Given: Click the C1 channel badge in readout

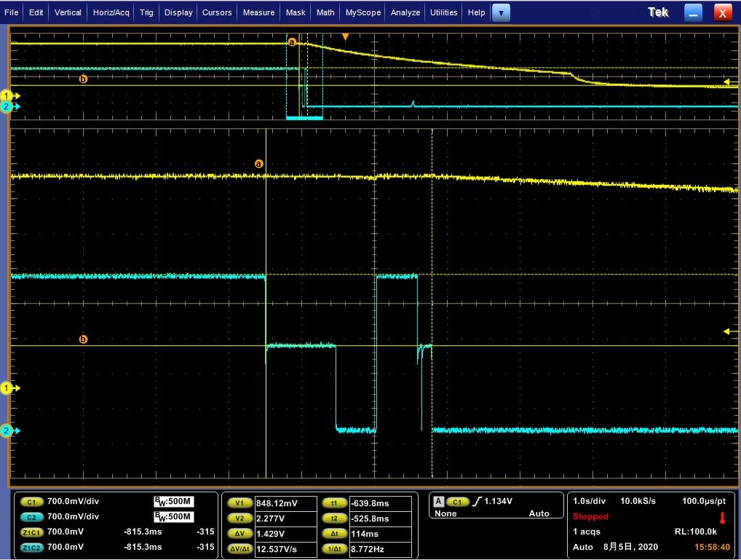Looking at the screenshot, I should click(31, 502).
